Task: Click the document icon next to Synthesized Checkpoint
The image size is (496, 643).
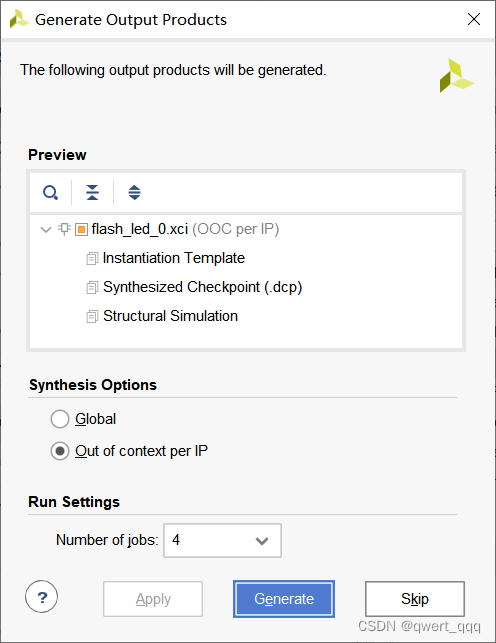Action: [x=92, y=287]
